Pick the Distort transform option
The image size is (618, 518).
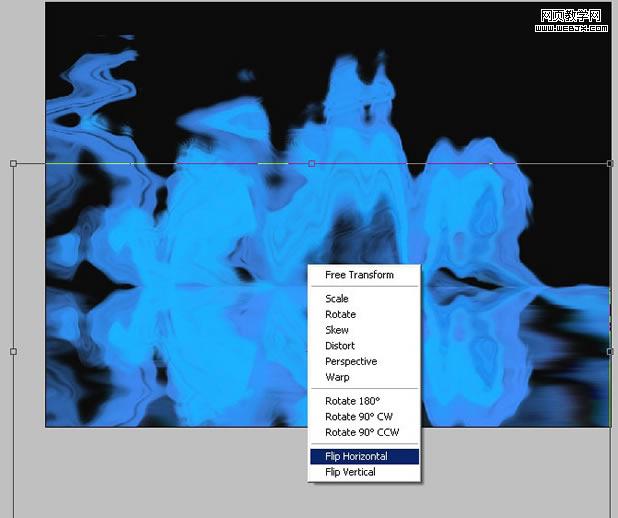click(364, 346)
